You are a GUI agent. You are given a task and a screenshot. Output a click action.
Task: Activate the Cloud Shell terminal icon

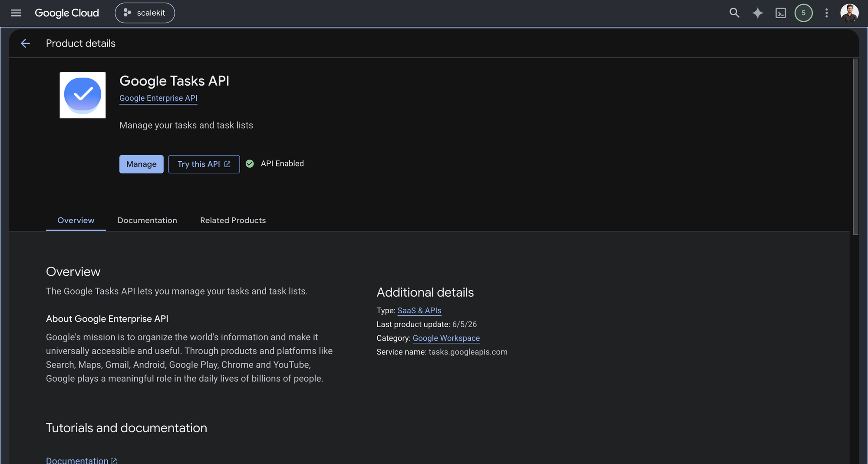(x=780, y=13)
